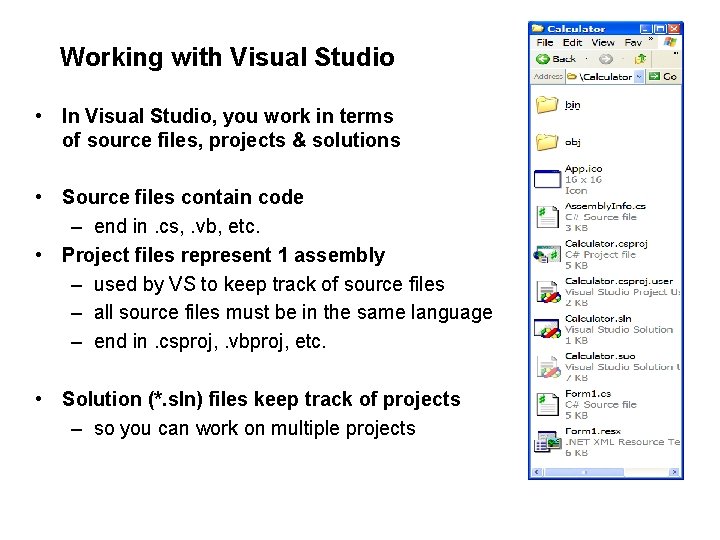Open the Forward button history dropdown
This screenshot has width=720, height=540.
(x=623, y=59)
